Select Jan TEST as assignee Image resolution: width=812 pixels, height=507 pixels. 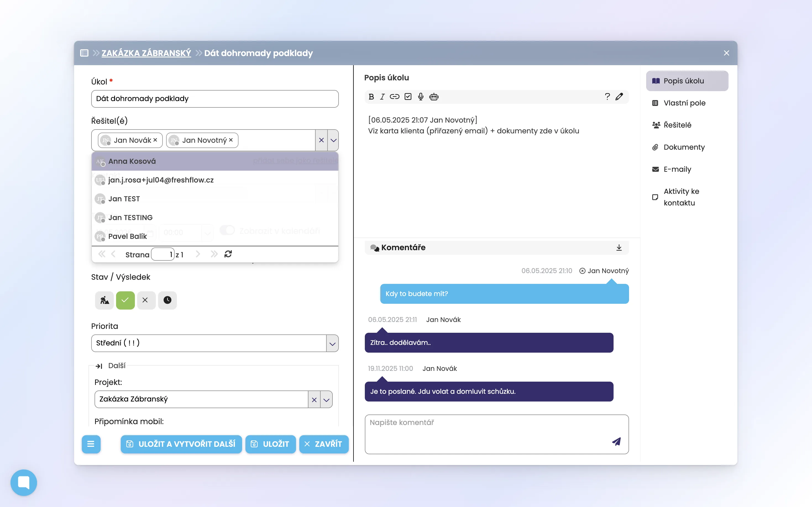(215, 199)
